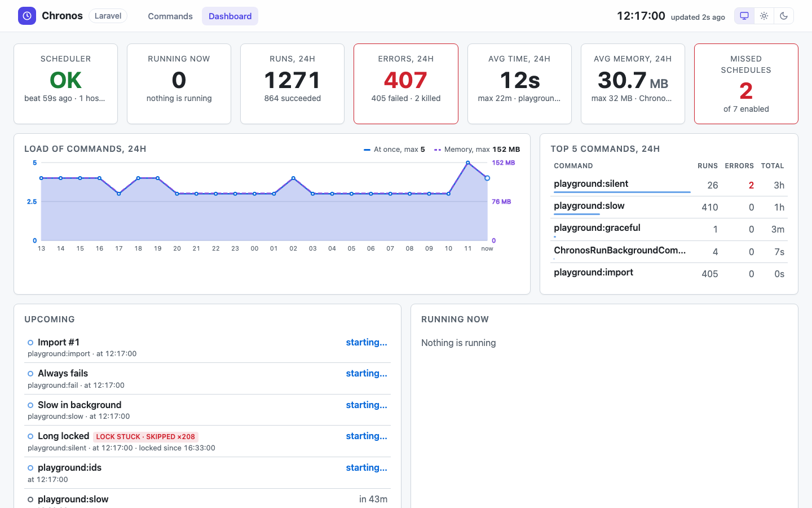Click the 'now' data point on load chart

click(487, 178)
